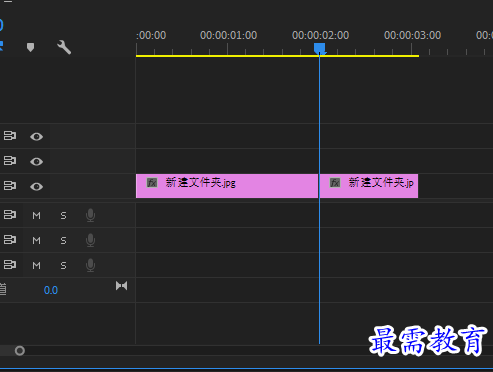Image resolution: width=493 pixels, height=372 pixels.
Task: Click the bowtie icon beside the 0.0 value
Action: click(x=121, y=286)
